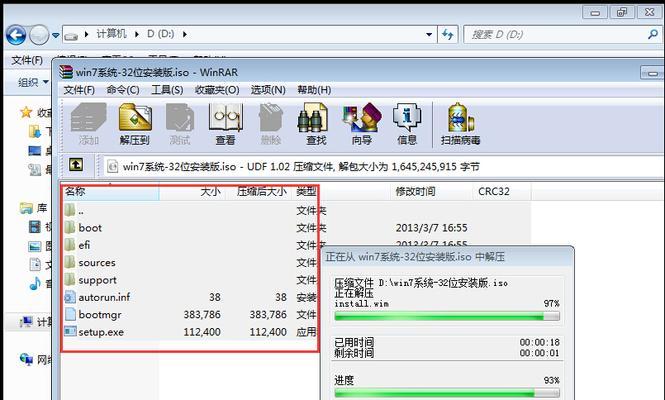The width and height of the screenshot is (665, 400).
Task: Select the support folder icon
Action: (x=70, y=279)
